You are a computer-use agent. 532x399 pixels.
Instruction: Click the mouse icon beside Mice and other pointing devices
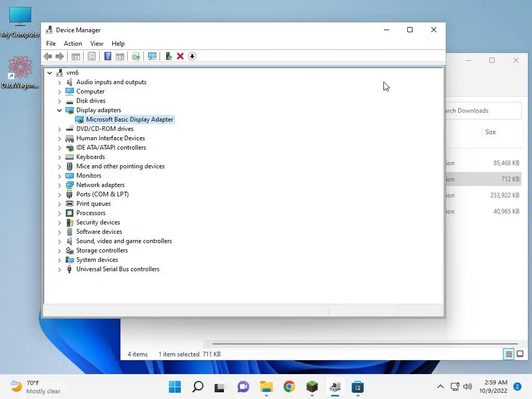[x=70, y=166]
